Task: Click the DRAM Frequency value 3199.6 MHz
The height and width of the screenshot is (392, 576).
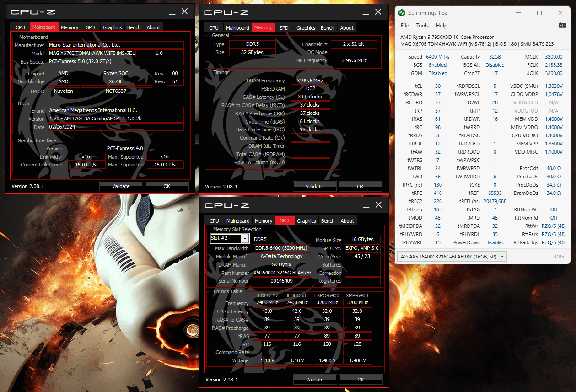Action: [310, 81]
